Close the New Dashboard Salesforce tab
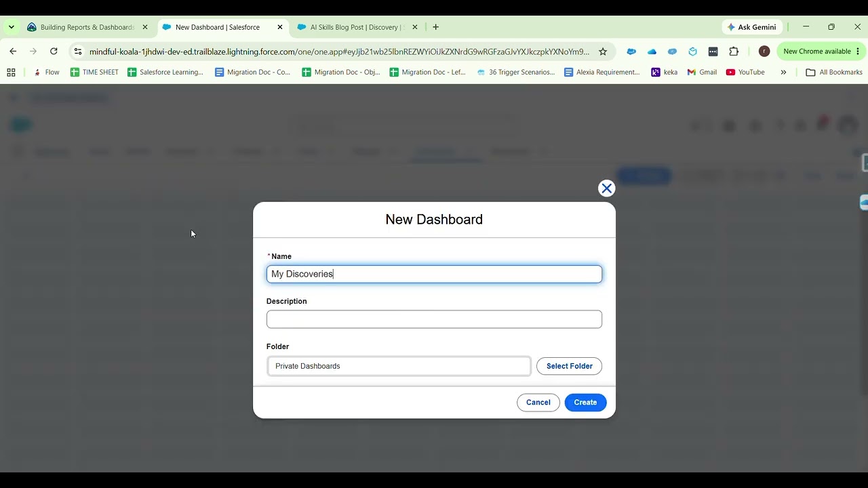The height and width of the screenshot is (488, 868). click(x=280, y=27)
